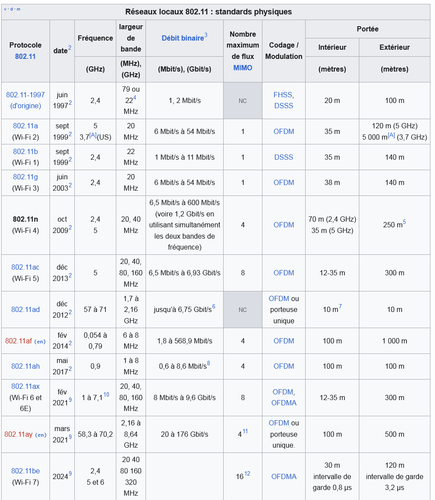Click the '38 m' interior range cell
Viewport: 435px width, 500px height.
[332, 183]
